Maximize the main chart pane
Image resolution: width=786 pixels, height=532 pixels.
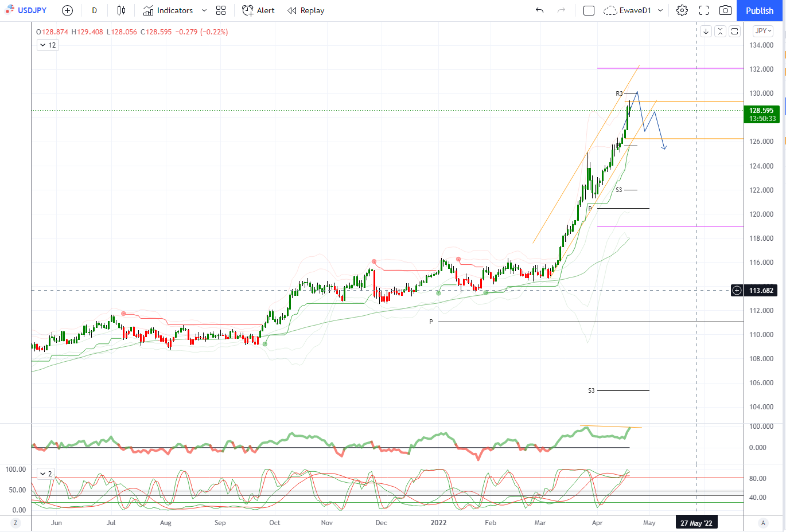pos(734,31)
